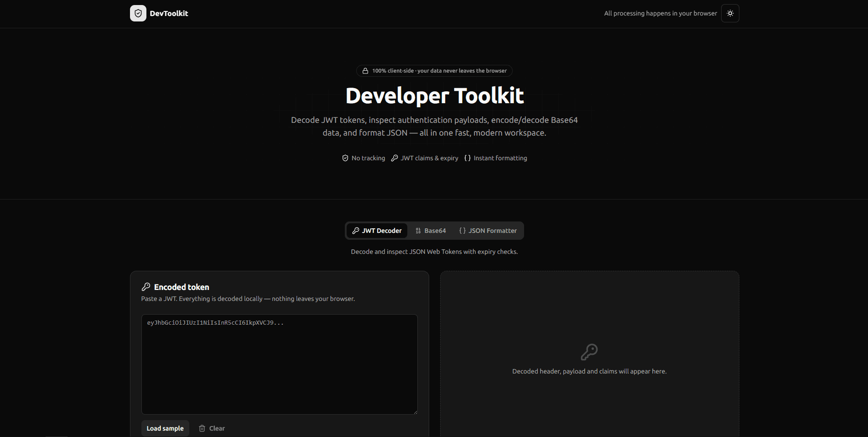
Task: Click the key icon beside JWT claims & expiry
Action: 395,158
